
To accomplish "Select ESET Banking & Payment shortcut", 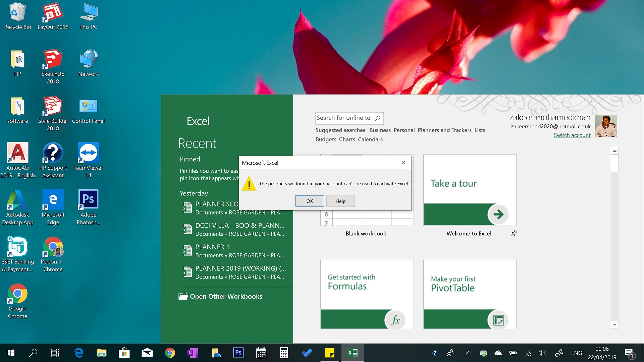I will pyautogui.click(x=17, y=254).
